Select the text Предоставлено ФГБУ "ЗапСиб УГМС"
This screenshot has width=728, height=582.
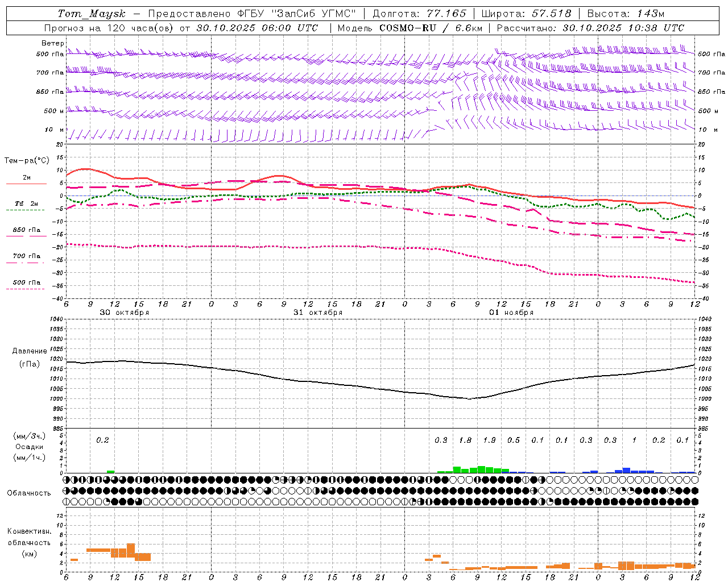point(251,14)
